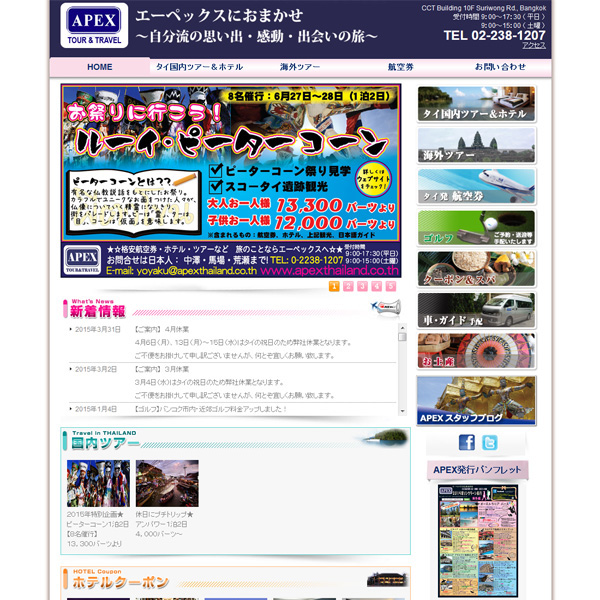Open 【ゴルフ】バンコク市内・近郊ゴルフ料金 news item
This screenshot has height=600, width=600.
pyautogui.click(x=210, y=409)
